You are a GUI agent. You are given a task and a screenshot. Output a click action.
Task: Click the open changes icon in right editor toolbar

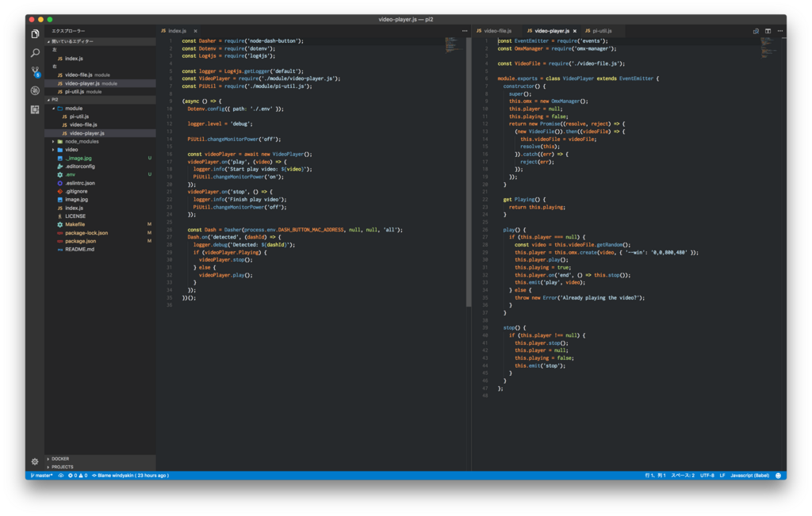[x=756, y=31]
